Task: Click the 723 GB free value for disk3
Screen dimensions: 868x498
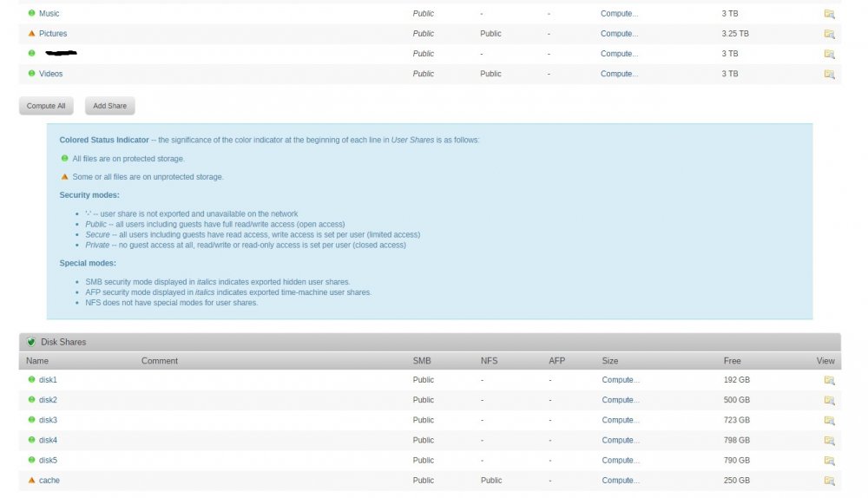Action: click(x=737, y=420)
